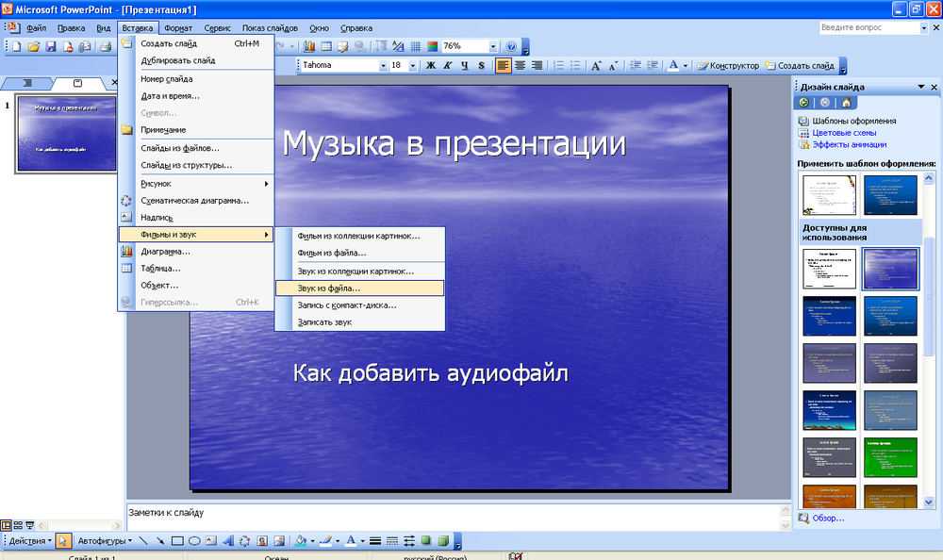Toggle center text alignment
943x560 pixels.
click(521, 66)
